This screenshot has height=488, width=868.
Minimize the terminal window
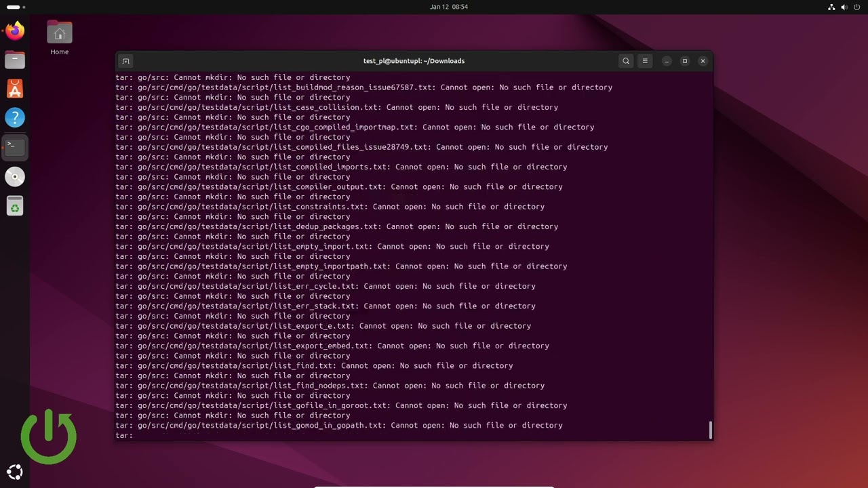667,61
